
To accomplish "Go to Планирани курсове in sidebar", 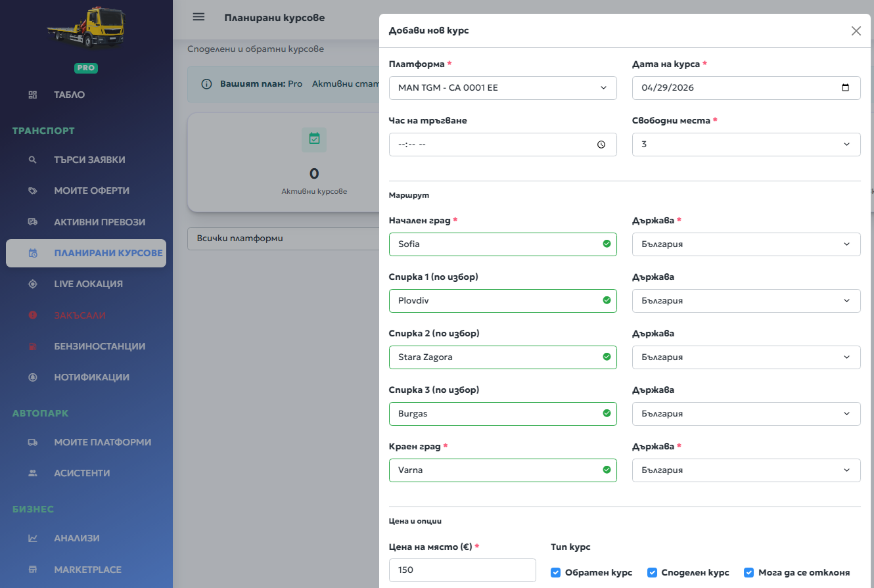I will 86,253.
